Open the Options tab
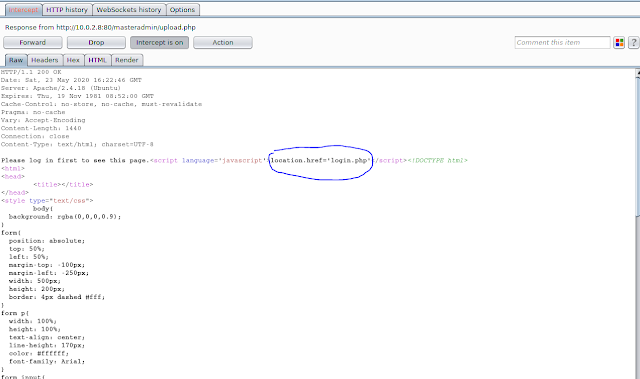 tap(182, 10)
